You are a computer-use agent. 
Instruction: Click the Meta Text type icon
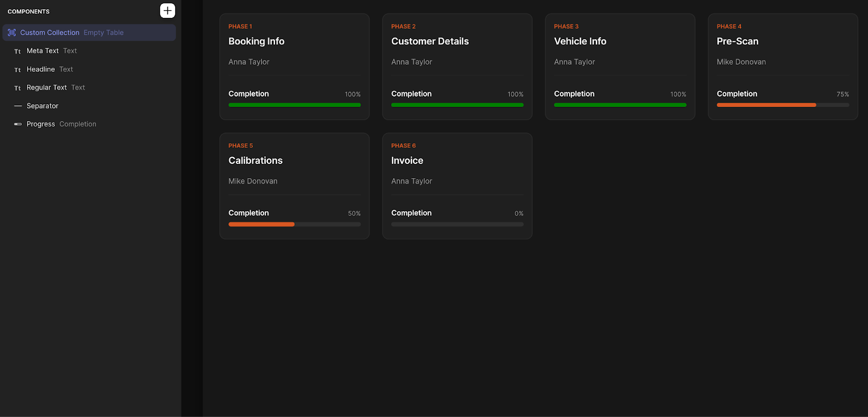click(17, 51)
